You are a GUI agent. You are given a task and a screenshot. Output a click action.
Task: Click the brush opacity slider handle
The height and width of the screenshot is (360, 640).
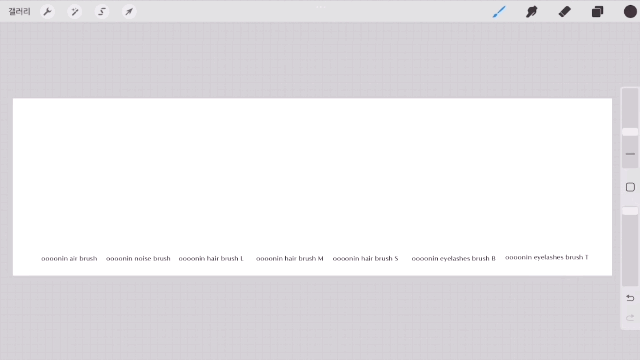(x=630, y=211)
